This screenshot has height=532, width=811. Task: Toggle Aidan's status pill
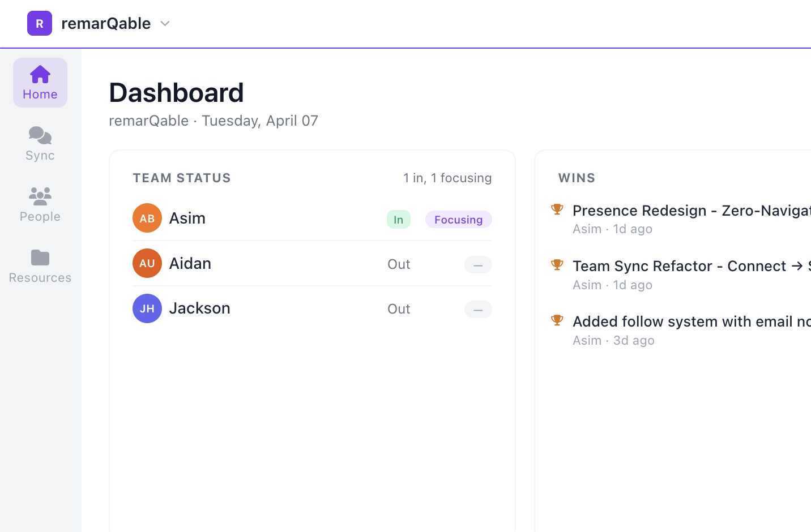coord(477,265)
